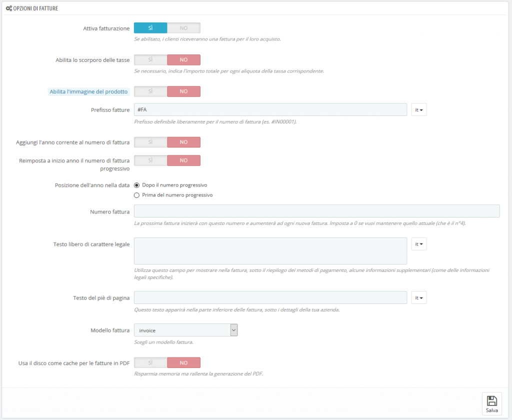Click the gears icon beside Opzioni di fatture

(x=8, y=8)
